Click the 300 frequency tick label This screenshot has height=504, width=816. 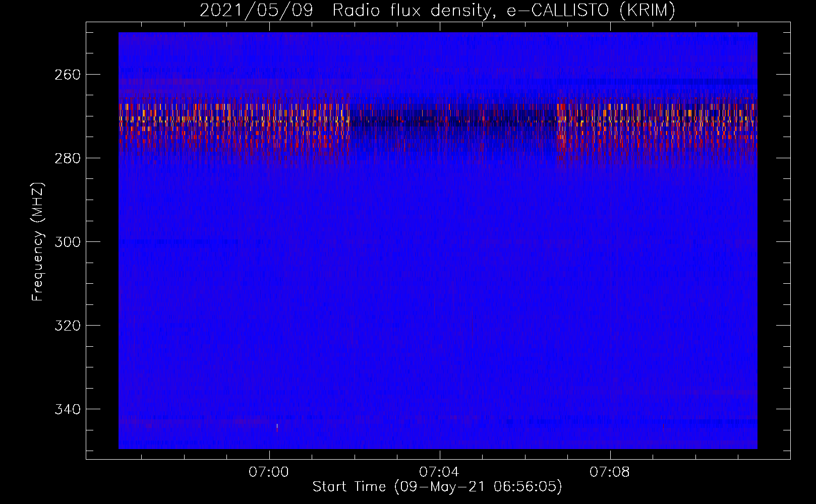click(68, 242)
